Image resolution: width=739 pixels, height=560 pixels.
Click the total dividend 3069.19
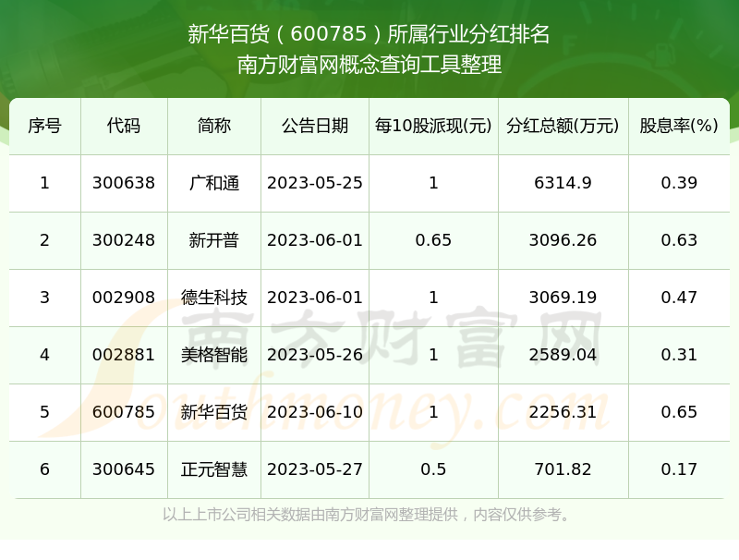point(563,298)
